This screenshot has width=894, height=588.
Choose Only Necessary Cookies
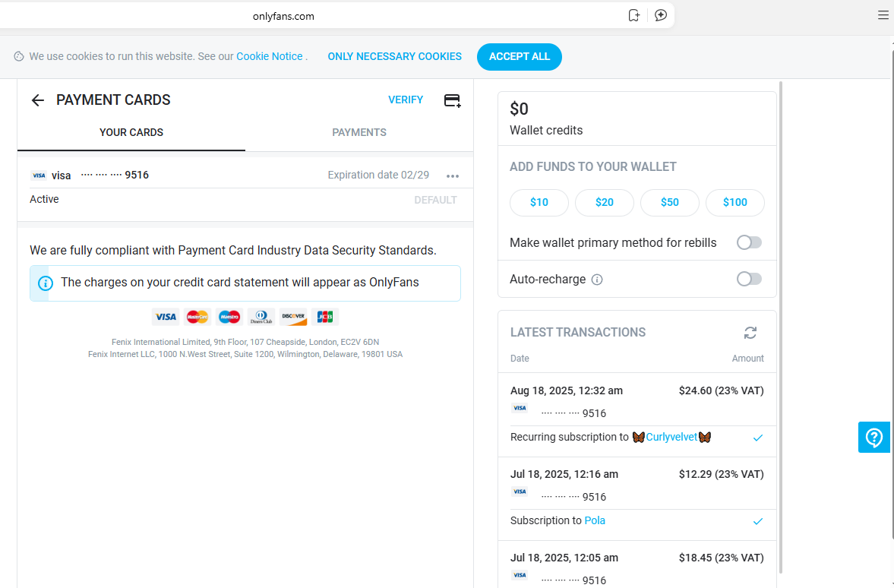(x=394, y=56)
